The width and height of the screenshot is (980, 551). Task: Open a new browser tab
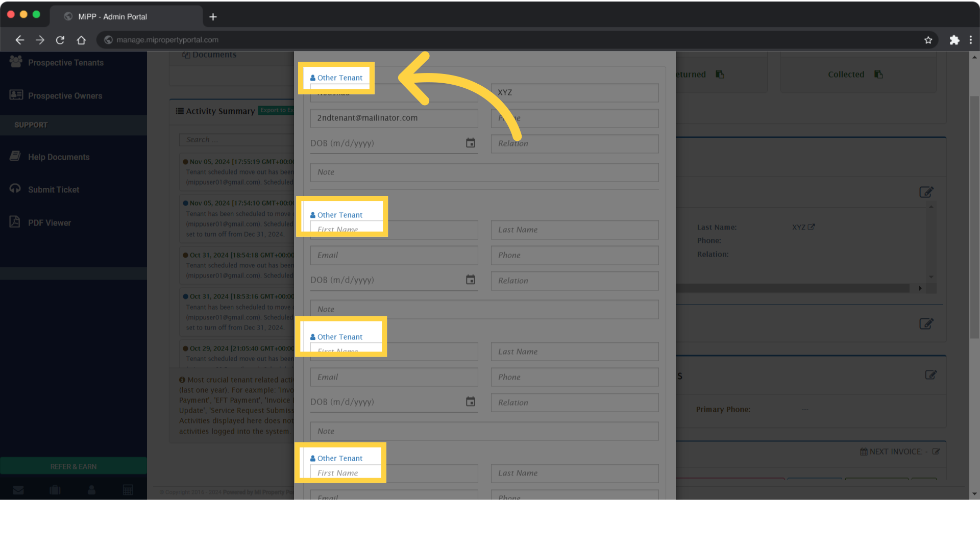click(213, 17)
